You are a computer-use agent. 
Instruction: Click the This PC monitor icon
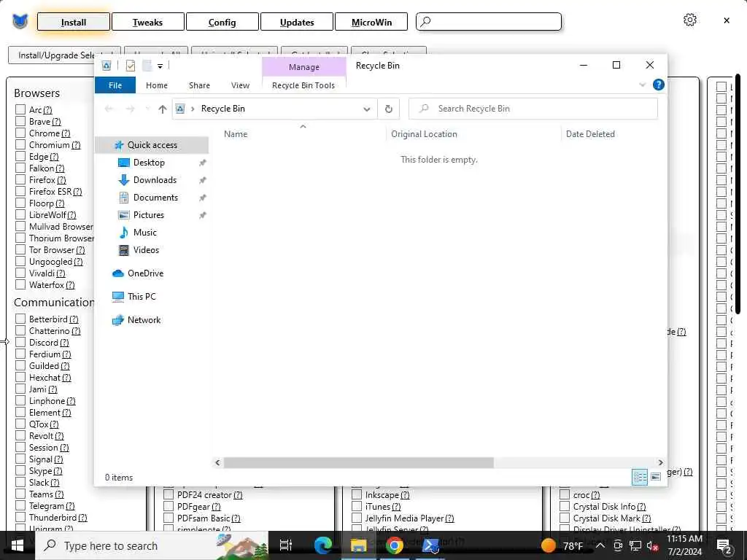point(117,297)
